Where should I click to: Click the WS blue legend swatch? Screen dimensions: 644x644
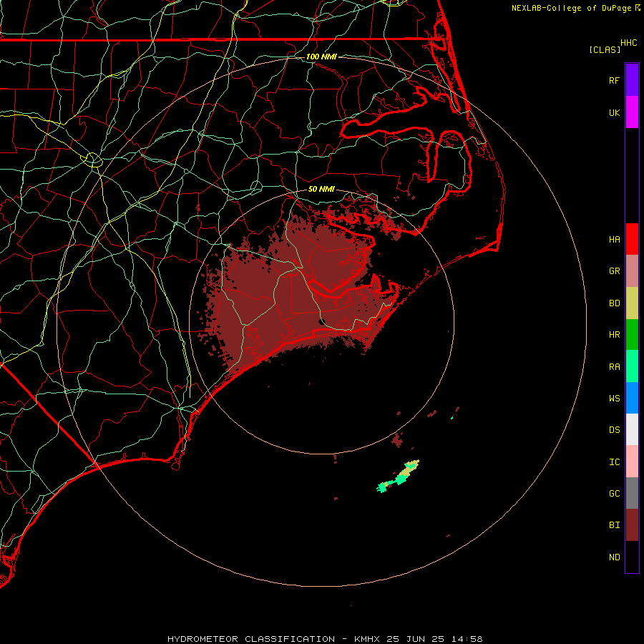(x=632, y=398)
